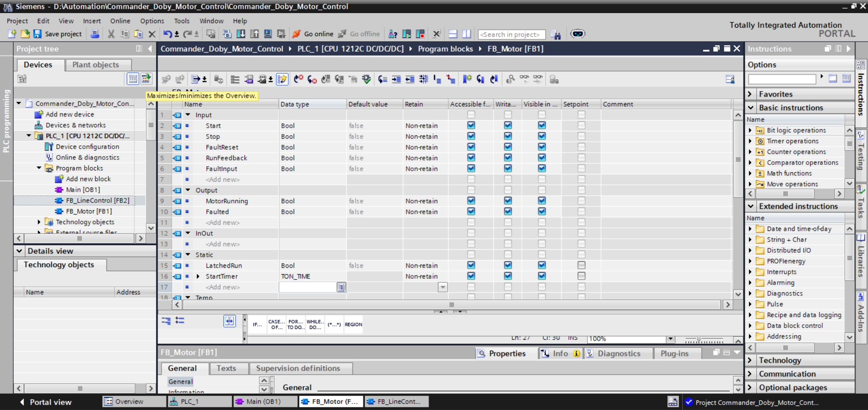The width and height of the screenshot is (868, 410).
Task: Click the interface table layout icon at right
Action: [730, 79]
